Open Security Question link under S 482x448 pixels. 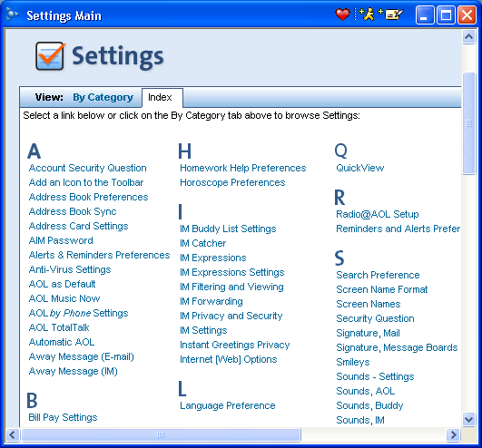coord(375,318)
